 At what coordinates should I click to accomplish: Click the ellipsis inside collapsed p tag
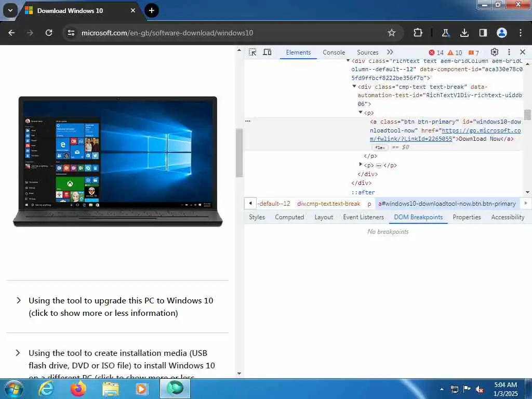379,166
